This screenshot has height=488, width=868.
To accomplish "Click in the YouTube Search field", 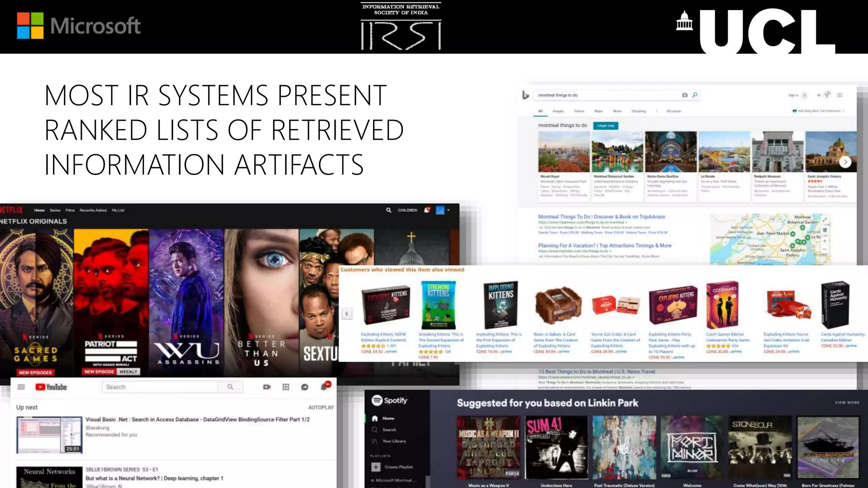I will point(160,387).
